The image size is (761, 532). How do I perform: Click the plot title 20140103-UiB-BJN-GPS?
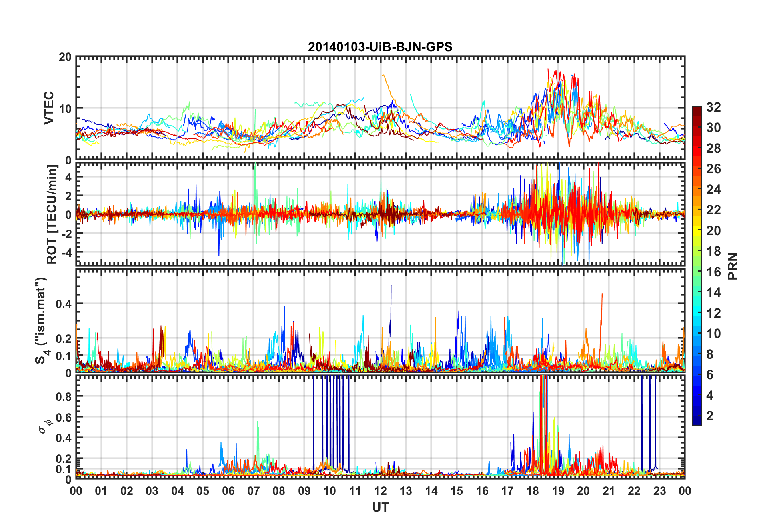point(380,47)
